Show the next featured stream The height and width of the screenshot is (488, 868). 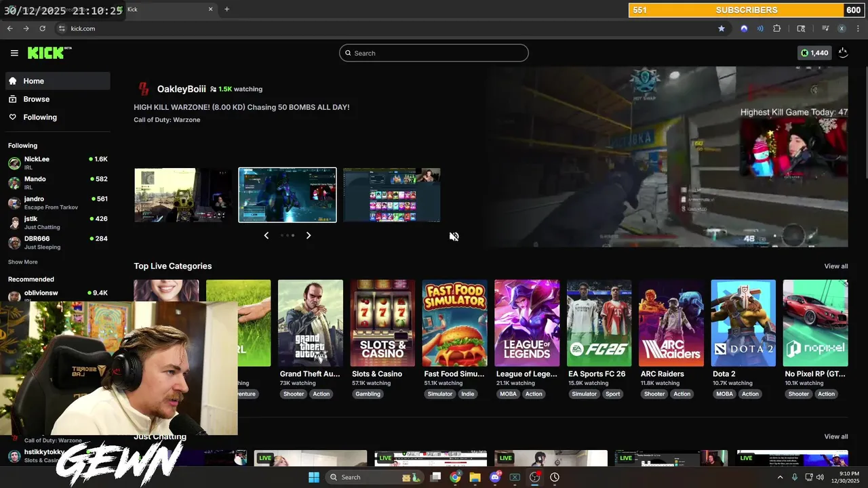(x=309, y=235)
